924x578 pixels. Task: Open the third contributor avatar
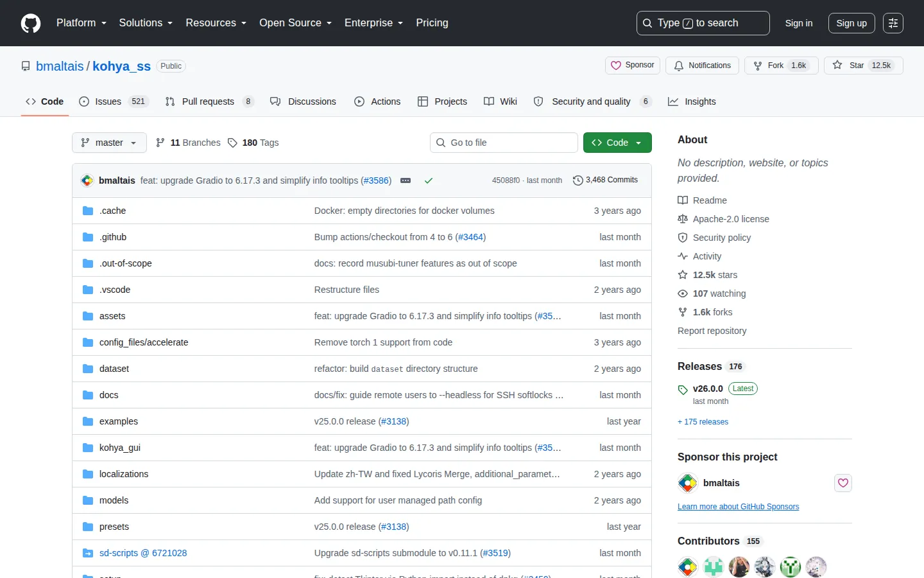pyautogui.click(x=739, y=567)
